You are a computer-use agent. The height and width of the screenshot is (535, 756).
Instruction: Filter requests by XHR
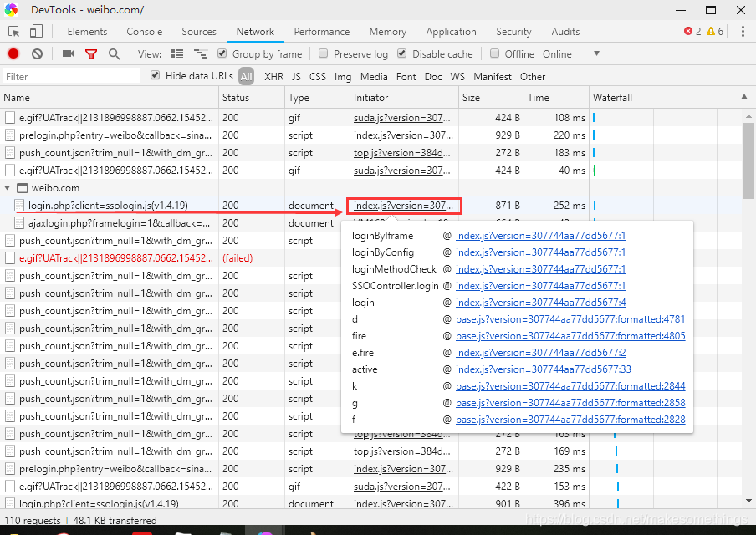click(273, 77)
